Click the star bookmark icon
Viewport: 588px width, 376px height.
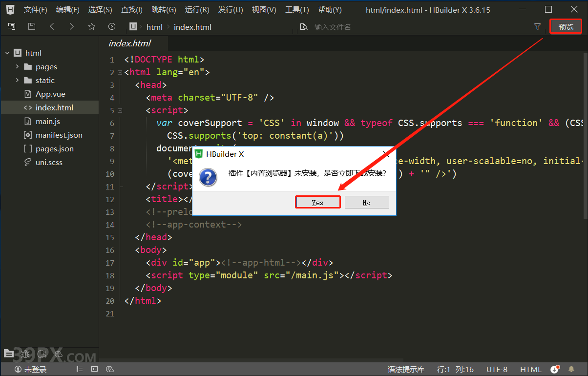[x=92, y=27]
